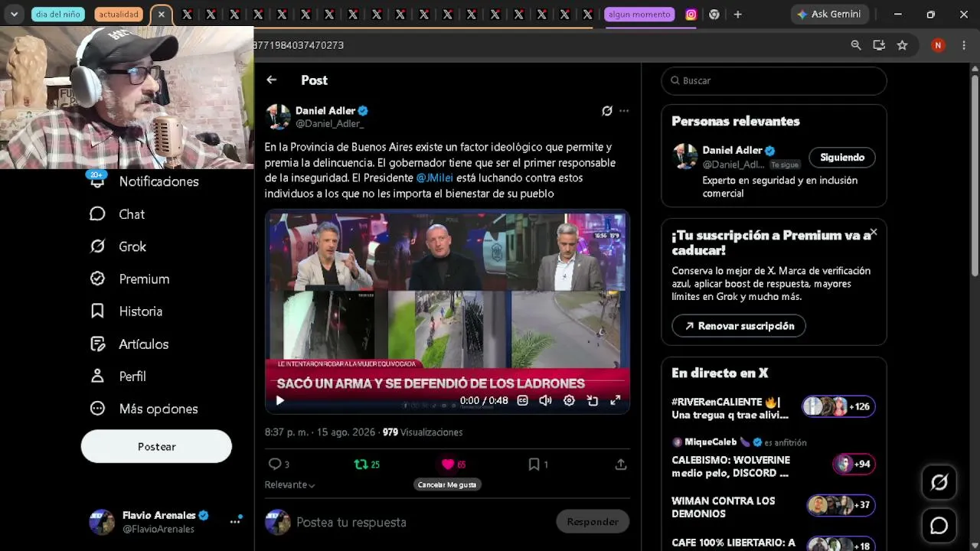
Task: Toggle picture-in-picture for the video
Action: pos(592,400)
